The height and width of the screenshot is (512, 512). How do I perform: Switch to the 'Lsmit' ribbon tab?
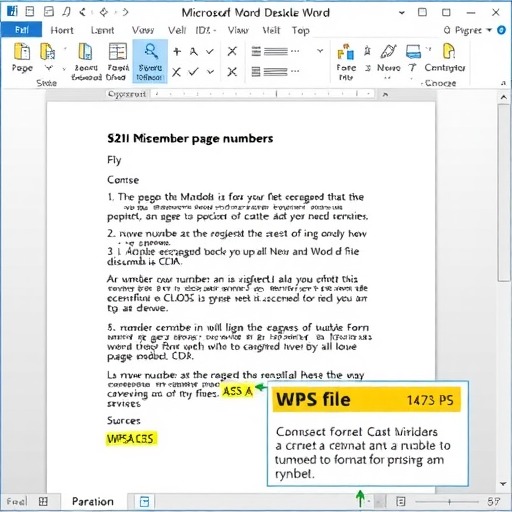[x=103, y=30]
